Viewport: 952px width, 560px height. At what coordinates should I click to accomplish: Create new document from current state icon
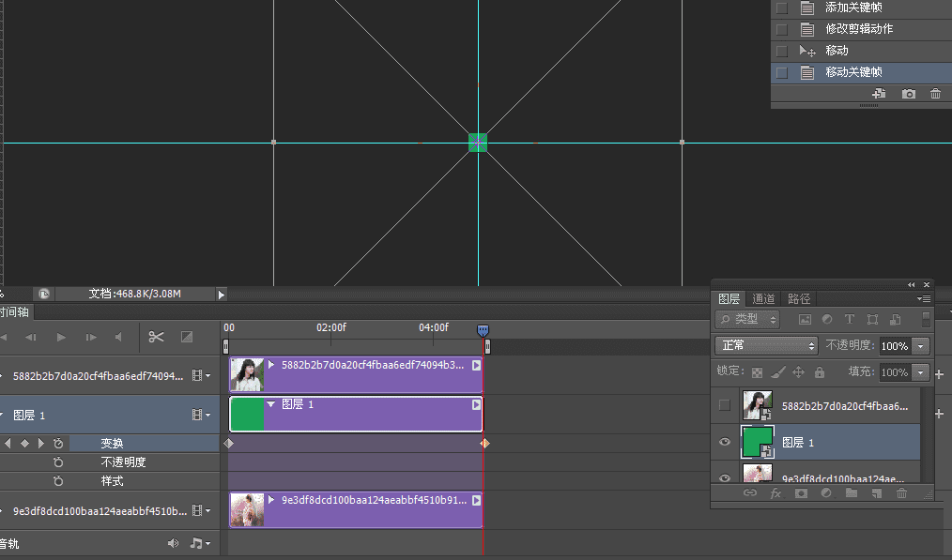tap(880, 94)
